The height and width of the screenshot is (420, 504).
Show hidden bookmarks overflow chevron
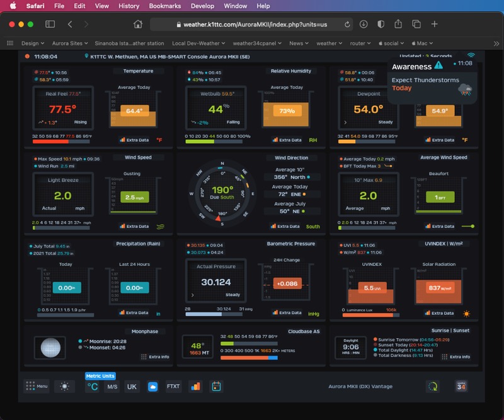pyautogui.click(x=496, y=43)
